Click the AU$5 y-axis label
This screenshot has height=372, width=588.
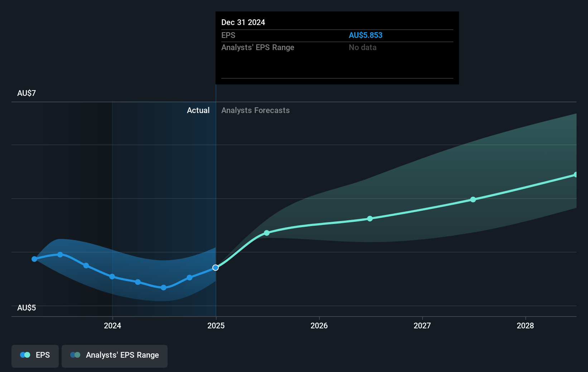pos(26,308)
